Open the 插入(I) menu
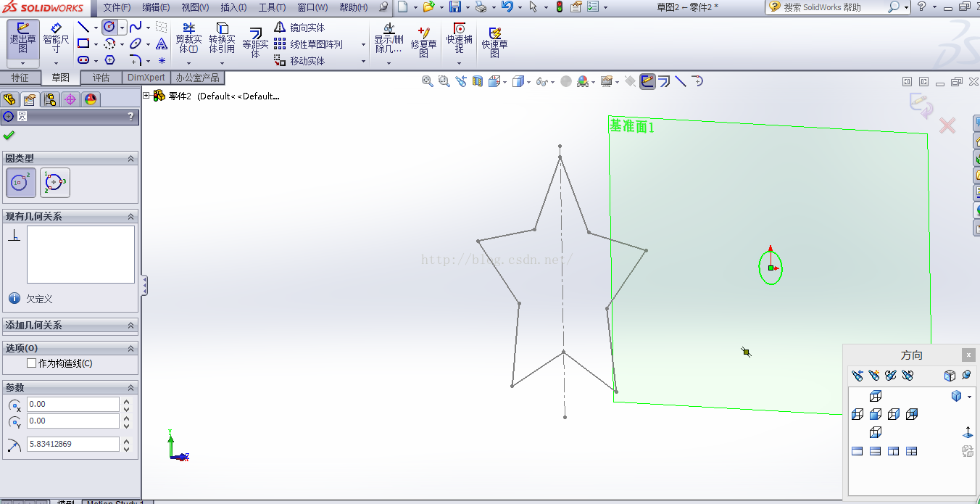 233,7
